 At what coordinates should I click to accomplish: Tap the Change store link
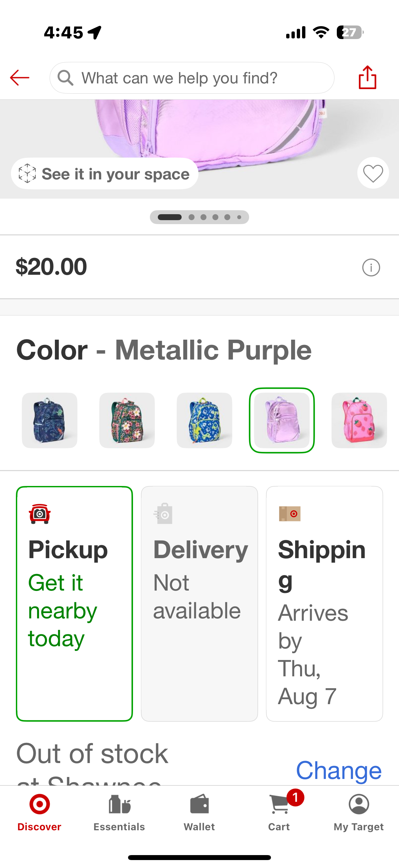(x=338, y=770)
